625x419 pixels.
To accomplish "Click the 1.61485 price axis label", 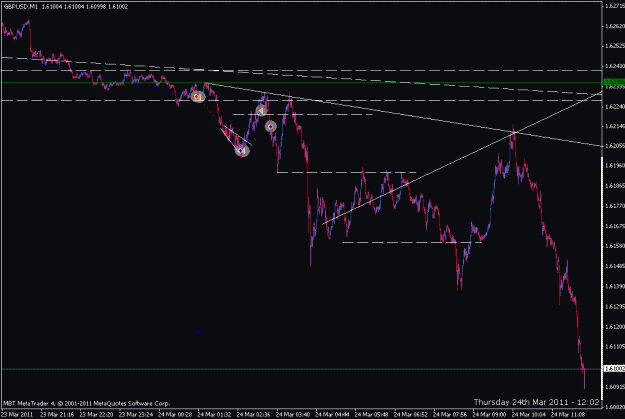I will point(615,266).
